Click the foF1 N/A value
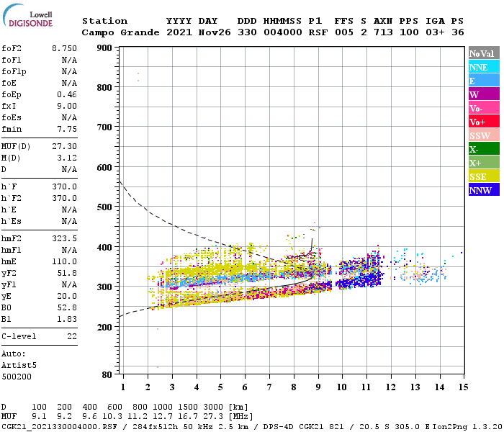This screenshot has height=432, width=504. click(x=69, y=60)
